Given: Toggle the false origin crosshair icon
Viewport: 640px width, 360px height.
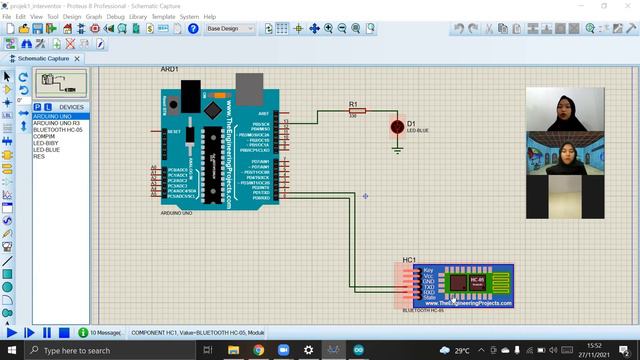Looking at the screenshot, I should point(298,29).
